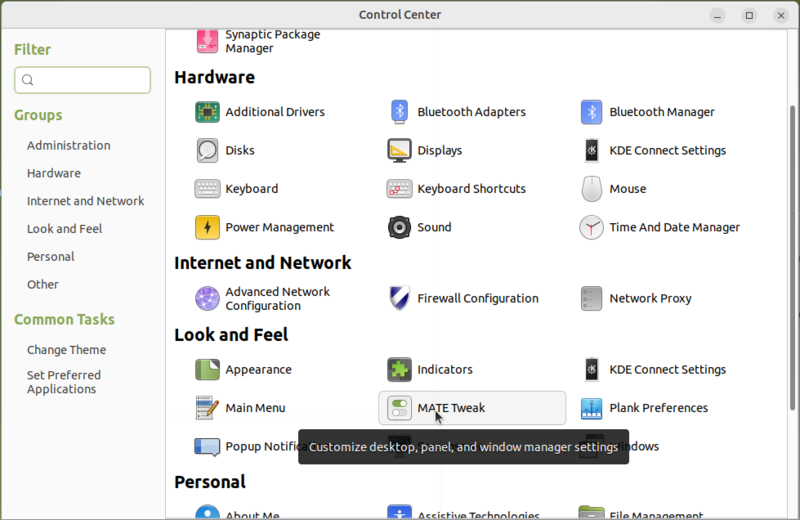This screenshot has height=520, width=800.
Task: Click the 'Displays' label
Action: click(440, 151)
